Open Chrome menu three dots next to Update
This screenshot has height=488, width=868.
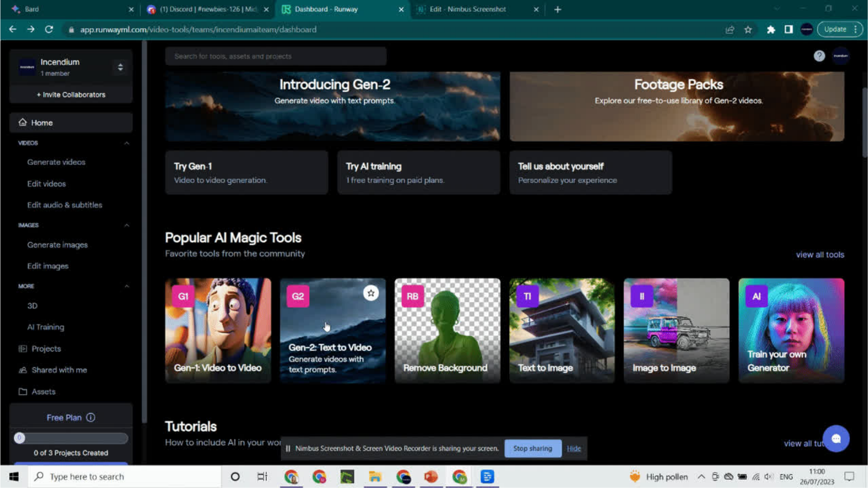(855, 29)
